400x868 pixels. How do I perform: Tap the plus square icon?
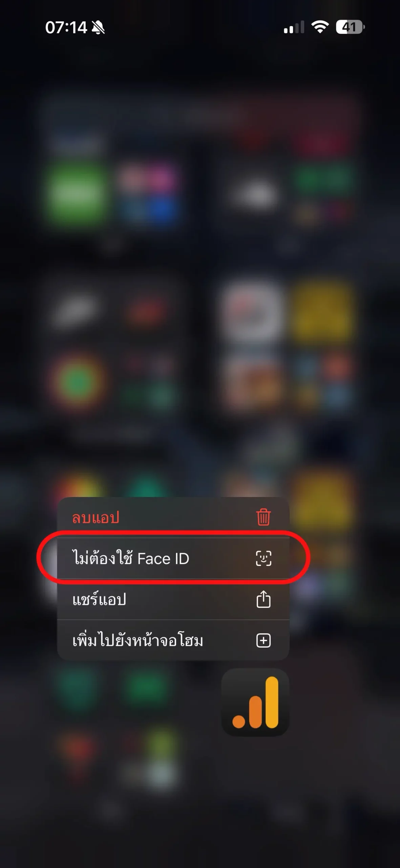click(264, 640)
